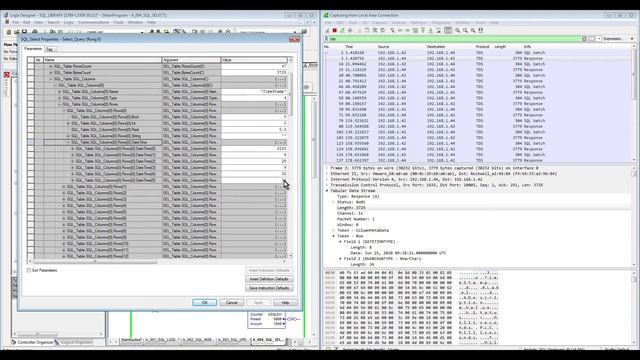The width and height of the screenshot is (640, 360).
Task: Click Wireshark normal size zoom icon
Action: pyautogui.click(x=473, y=31)
